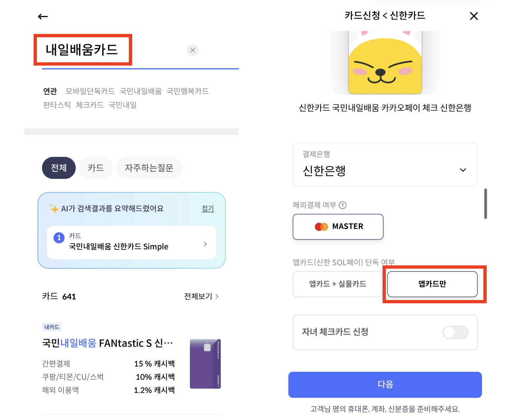Viewport: 512px width, 420px height.
Task: Clear the search text with X icon
Action: pos(192,50)
